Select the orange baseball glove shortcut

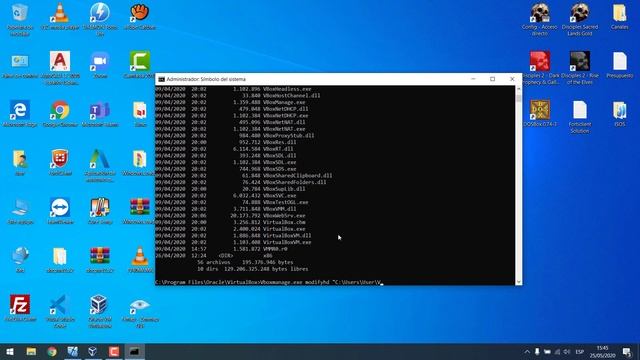140,17
